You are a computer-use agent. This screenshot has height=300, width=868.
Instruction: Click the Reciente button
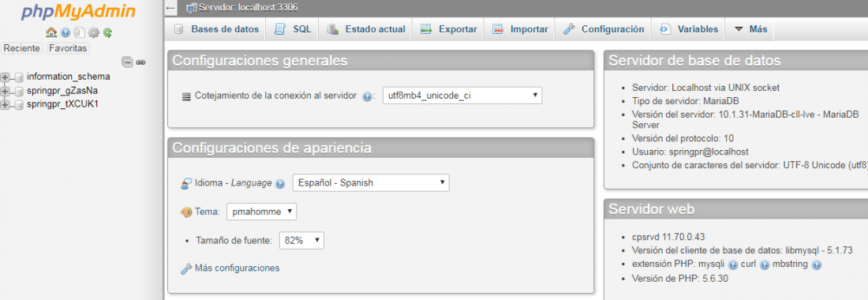click(x=21, y=48)
